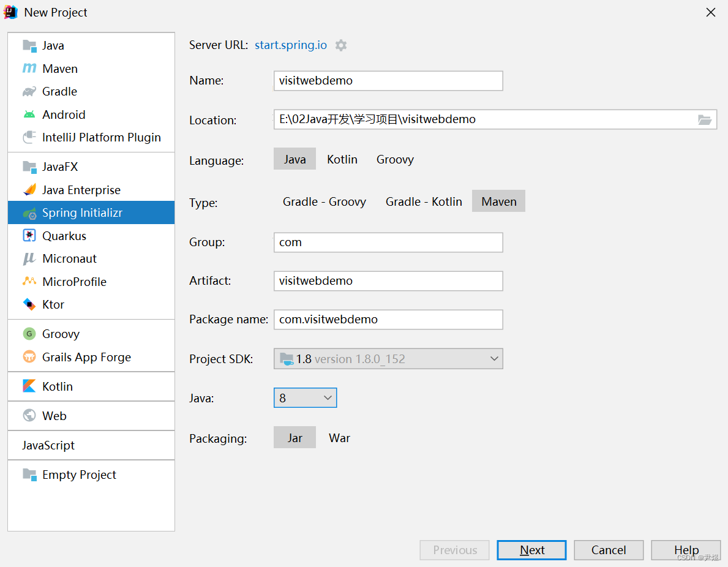Select Empty Project in the sidebar
The height and width of the screenshot is (567, 728).
[x=79, y=475]
